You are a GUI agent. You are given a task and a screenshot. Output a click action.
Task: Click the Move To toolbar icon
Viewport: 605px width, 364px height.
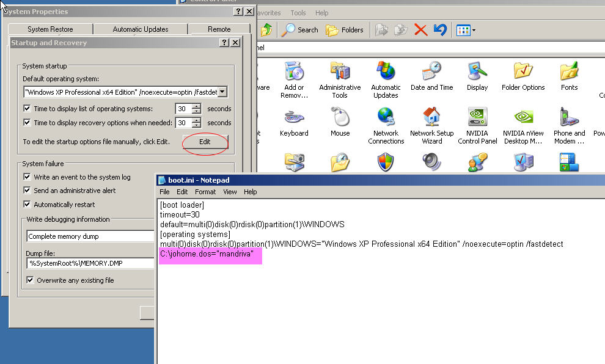381,30
